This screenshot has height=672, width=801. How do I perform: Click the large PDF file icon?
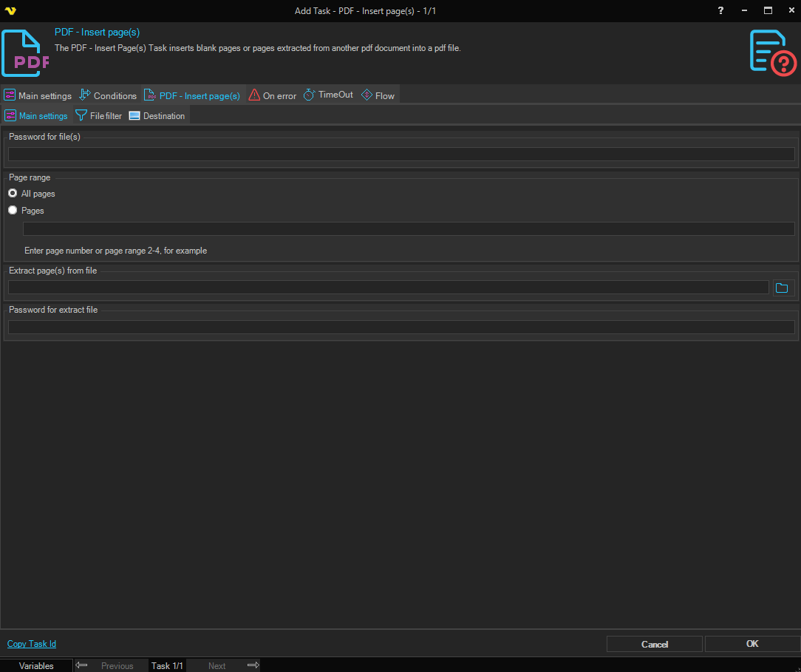[26, 53]
